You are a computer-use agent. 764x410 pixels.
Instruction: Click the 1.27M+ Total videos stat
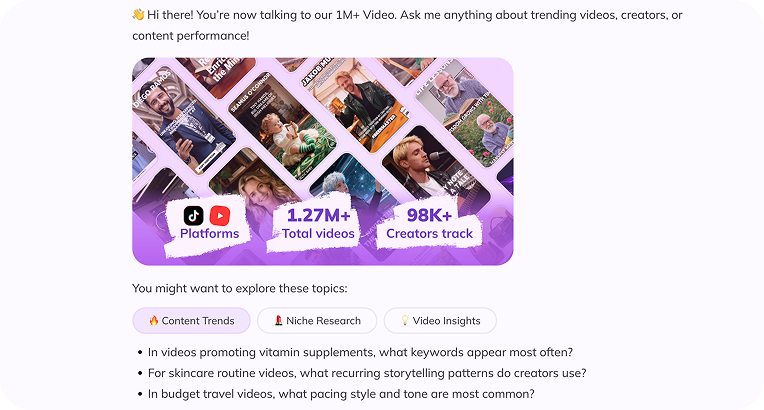pyautogui.click(x=320, y=224)
